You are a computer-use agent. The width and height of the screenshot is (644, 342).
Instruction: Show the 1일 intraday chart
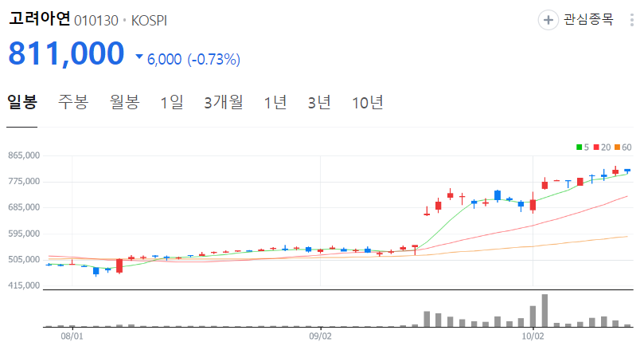172,102
